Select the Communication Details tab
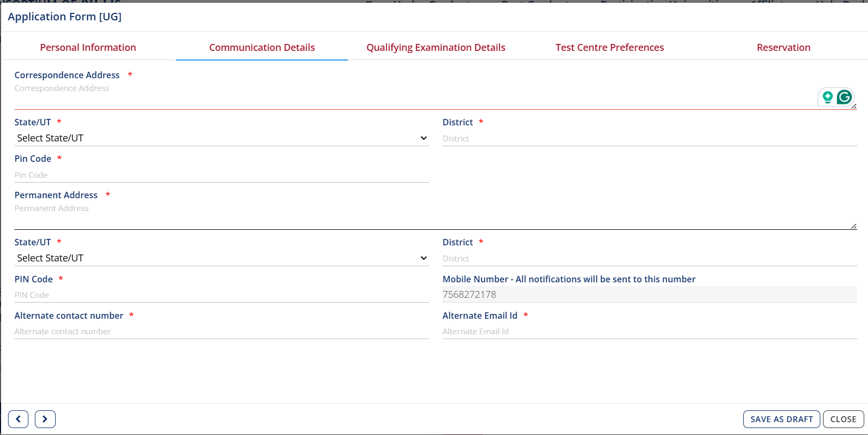This screenshot has width=868, height=435. coord(262,47)
